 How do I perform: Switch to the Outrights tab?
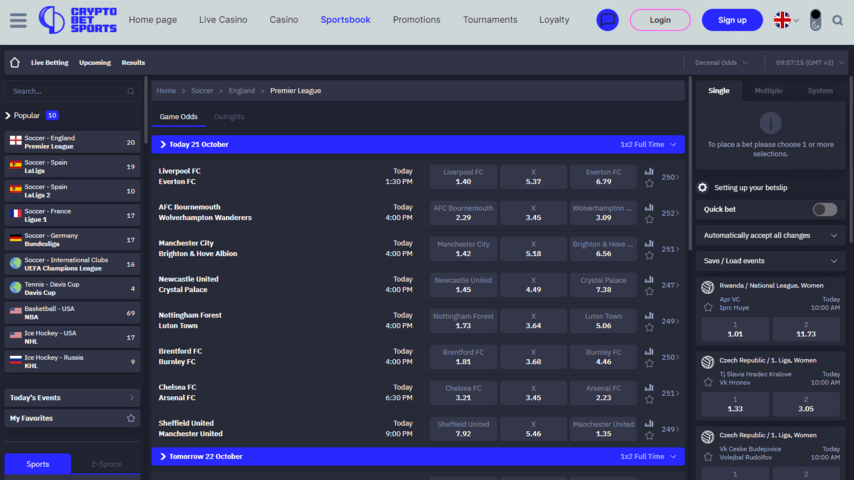[x=229, y=117]
